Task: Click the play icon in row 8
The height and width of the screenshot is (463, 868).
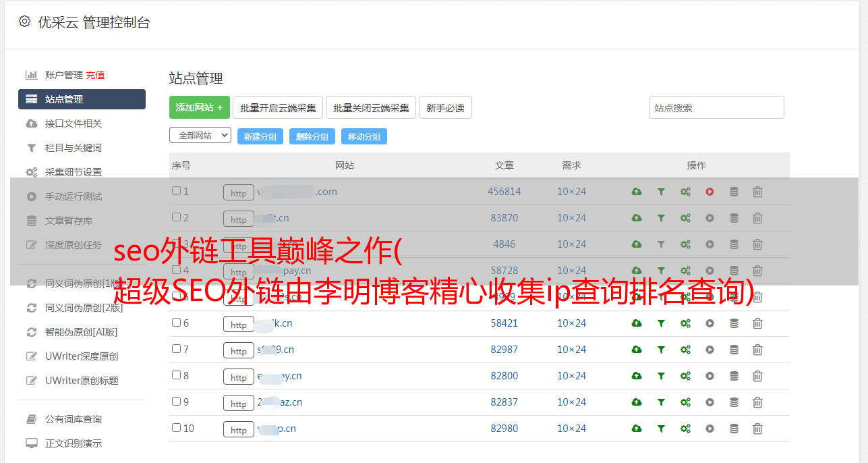Action: click(x=710, y=376)
